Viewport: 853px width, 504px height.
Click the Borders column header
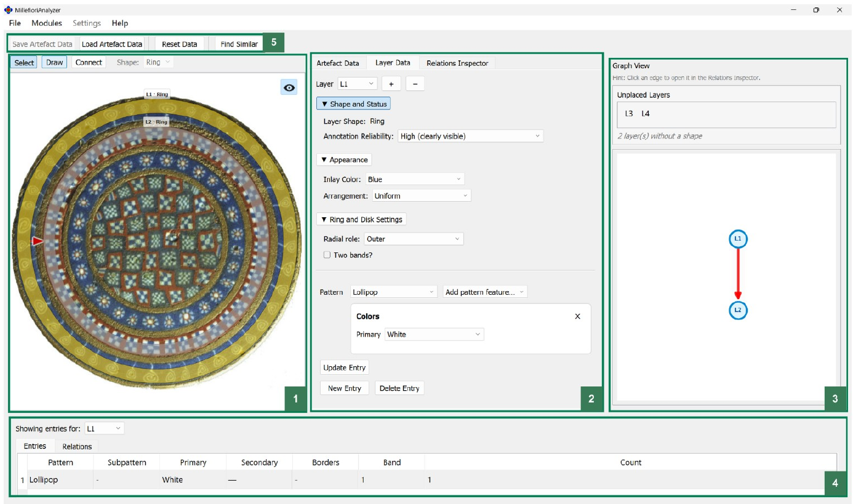point(326,462)
